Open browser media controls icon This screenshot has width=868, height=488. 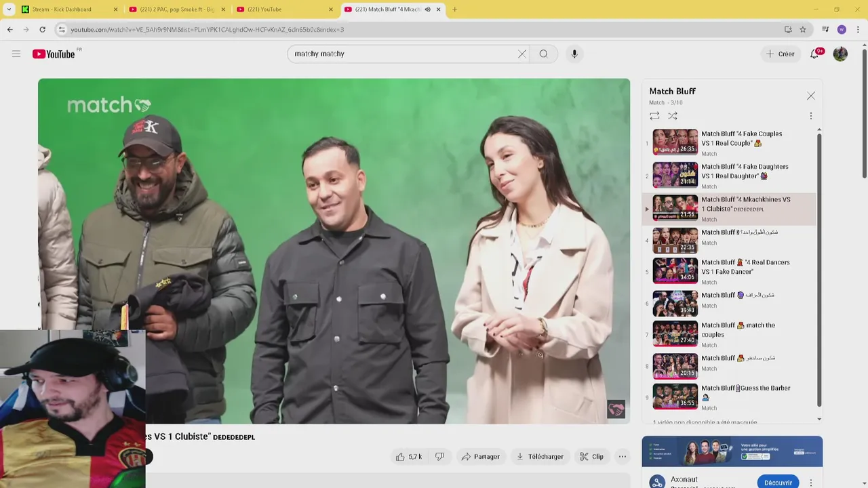pos(825,29)
